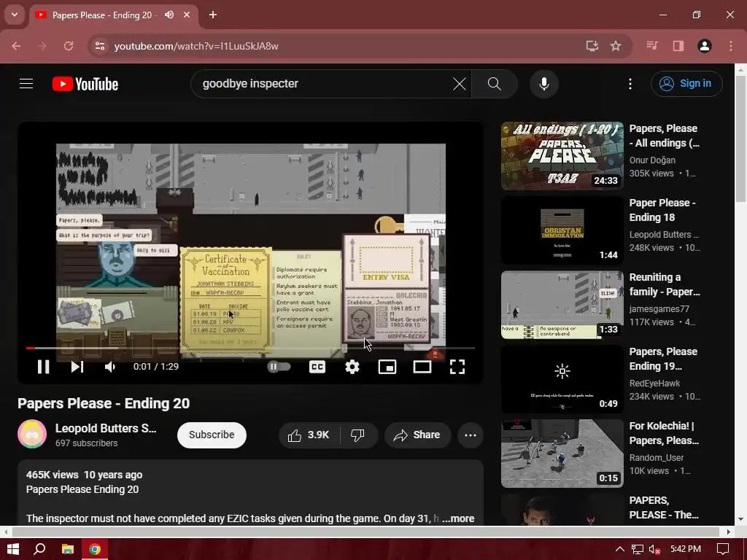Image resolution: width=747 pixels, height=560 pixels.
Task: Open muted volume tray icon
Action: tap(654, 549)
